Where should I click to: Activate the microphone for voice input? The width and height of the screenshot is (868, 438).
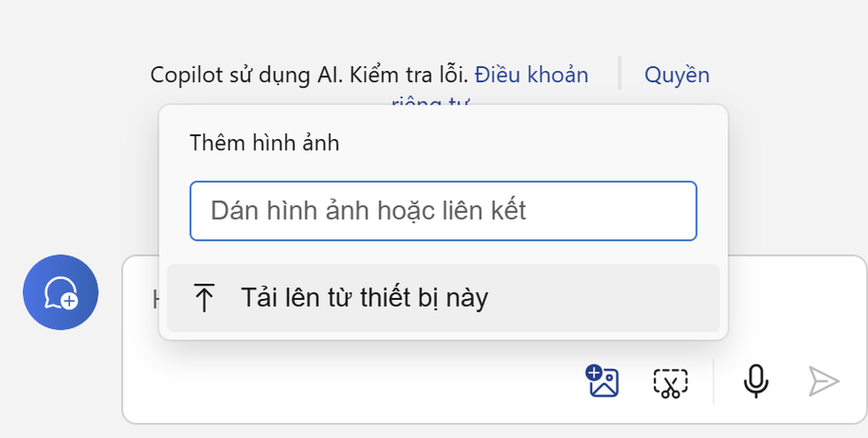[x=756, y=381]
